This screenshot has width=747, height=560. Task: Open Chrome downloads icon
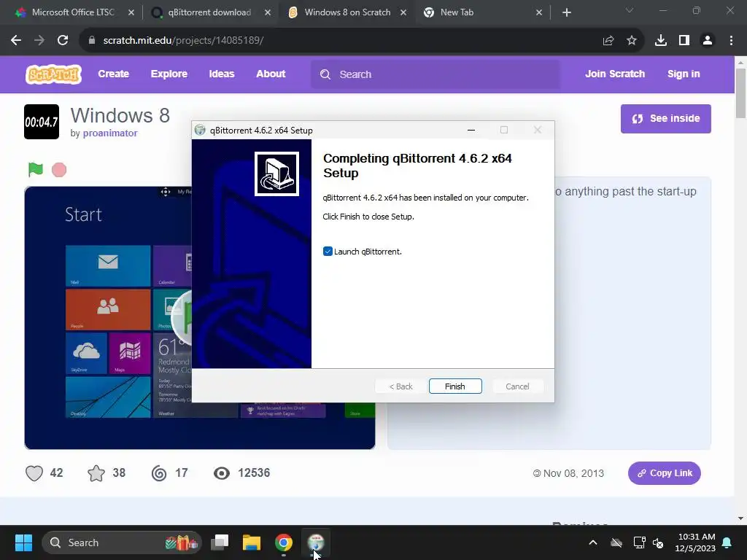pyautogui.click(x=661, y=41)
